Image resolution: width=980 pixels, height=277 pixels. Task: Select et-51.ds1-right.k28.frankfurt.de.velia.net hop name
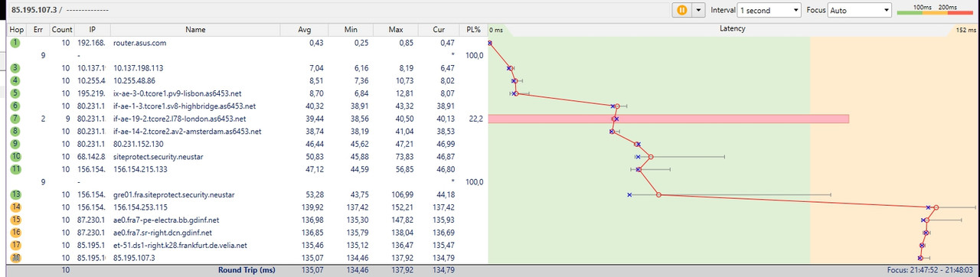tap(181, 245)
